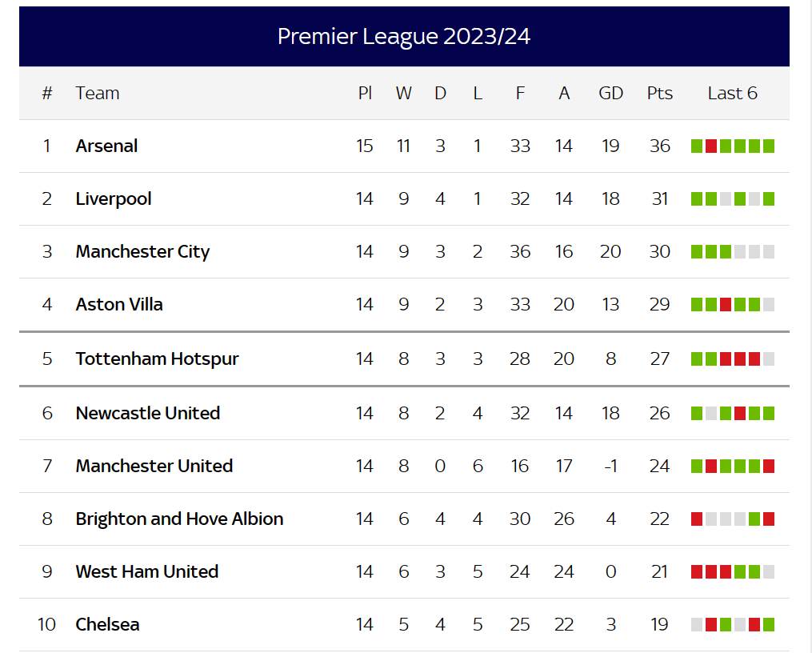Click Manchester United's last red form square
This screenshot has width=812, height=653.
point(769,466)
